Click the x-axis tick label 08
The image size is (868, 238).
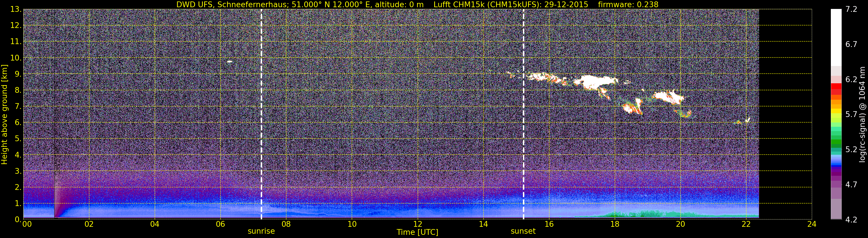tap(286, 224)
